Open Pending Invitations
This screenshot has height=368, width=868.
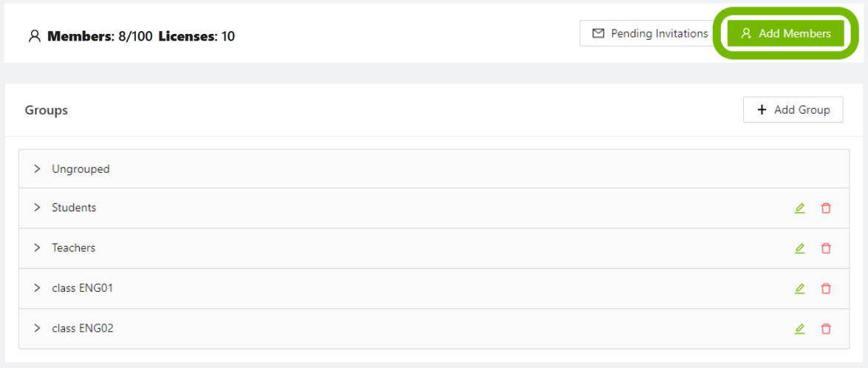click(650, 33)
